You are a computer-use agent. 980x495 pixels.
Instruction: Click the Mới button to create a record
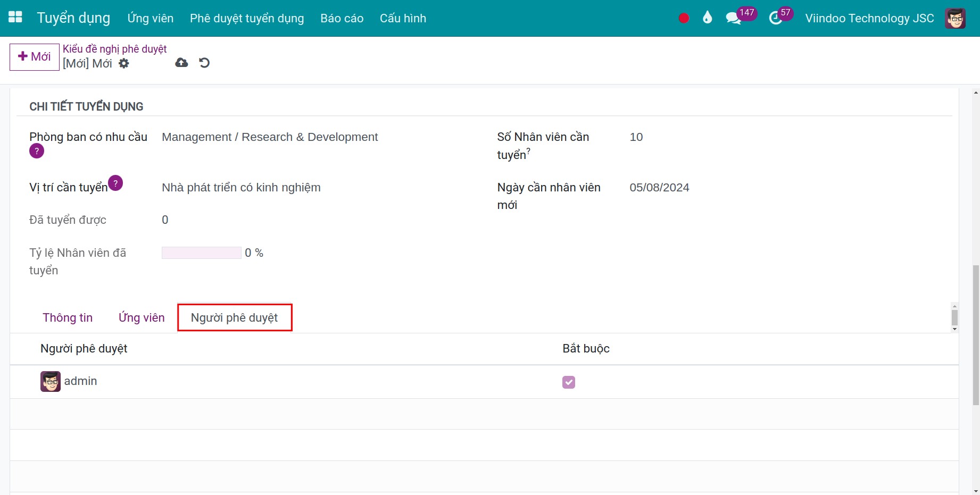click(x=35, y=57)
